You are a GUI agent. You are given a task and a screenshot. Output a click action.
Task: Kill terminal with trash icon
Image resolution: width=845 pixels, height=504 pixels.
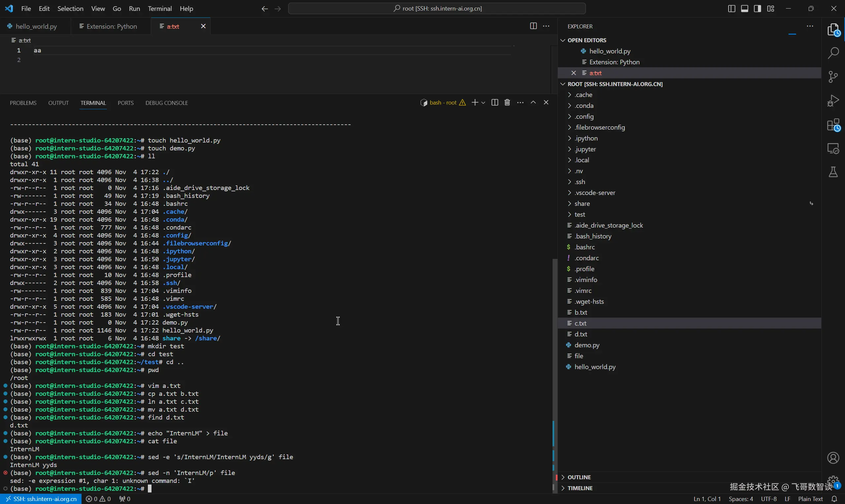pyautogui.click(x=507, y=103)
